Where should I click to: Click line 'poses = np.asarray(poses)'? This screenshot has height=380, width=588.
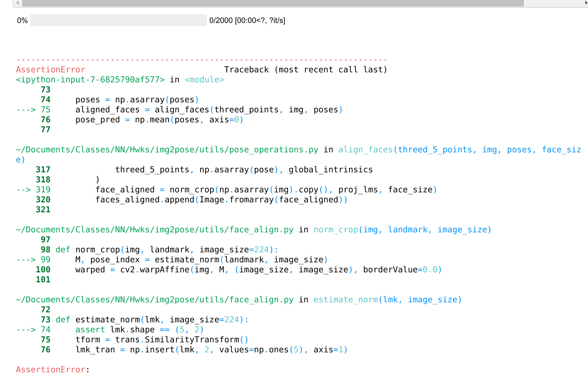pyautogui.click(x=137, y=100)
